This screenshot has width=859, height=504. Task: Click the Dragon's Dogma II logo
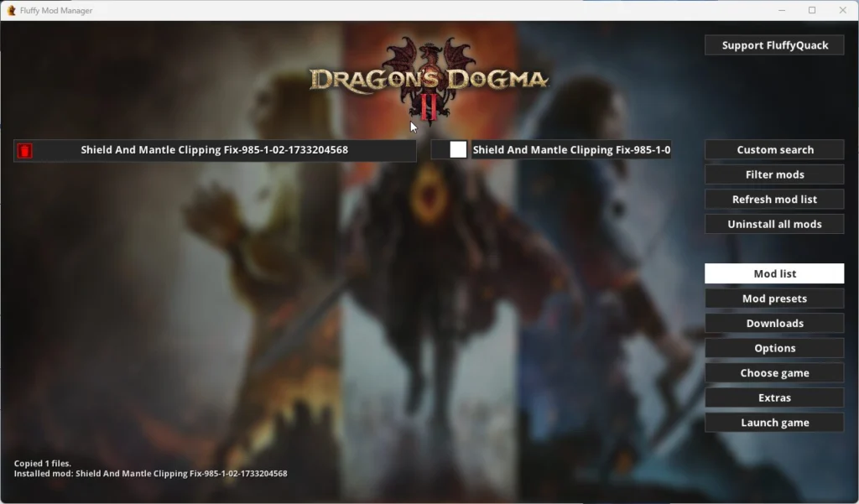[x=429, y=80]
